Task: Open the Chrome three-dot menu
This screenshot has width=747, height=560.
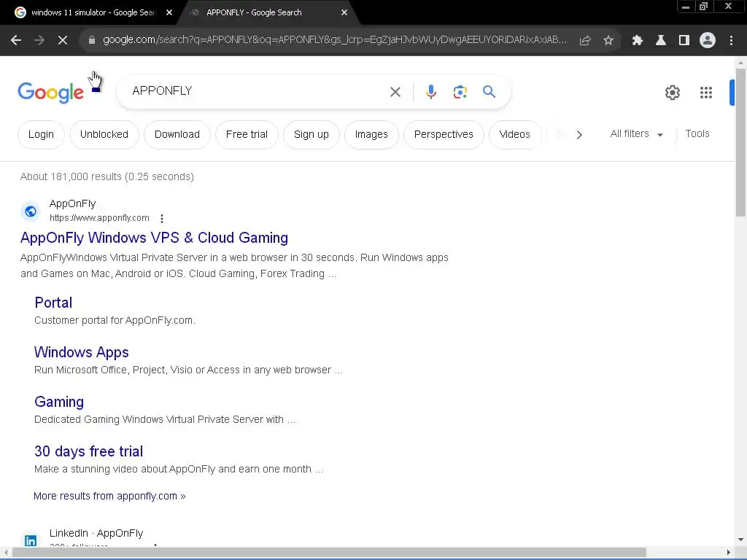Action: point(731,41)
